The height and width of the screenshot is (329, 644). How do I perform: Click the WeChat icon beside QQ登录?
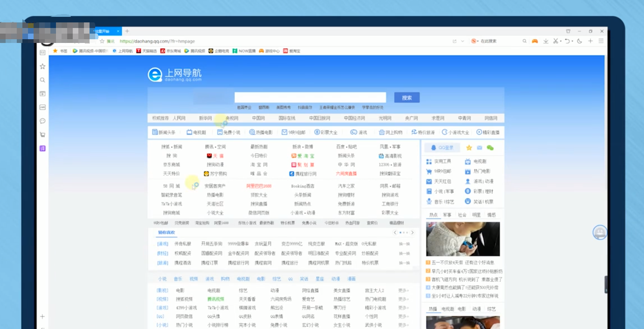[x=490, y=148]
